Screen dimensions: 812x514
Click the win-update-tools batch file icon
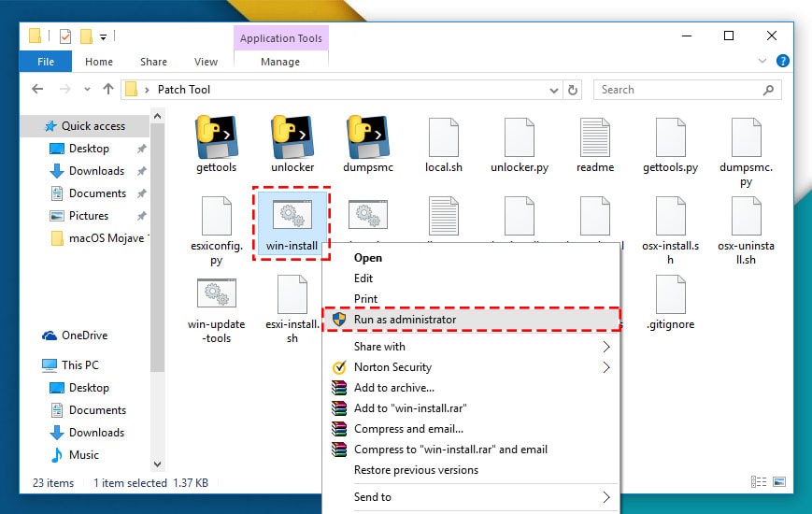click(216, 293)
